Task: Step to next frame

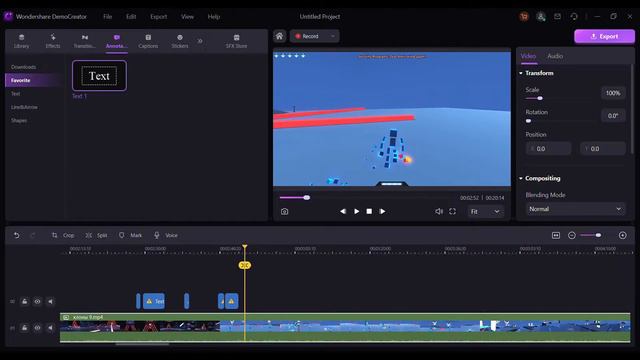Action: (382, 211)
